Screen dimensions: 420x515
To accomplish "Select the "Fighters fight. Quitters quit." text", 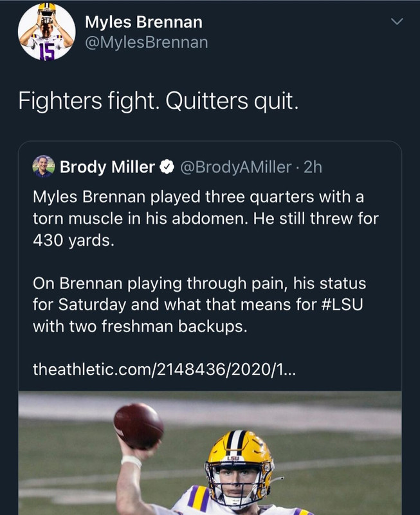I will coord(158,101).
